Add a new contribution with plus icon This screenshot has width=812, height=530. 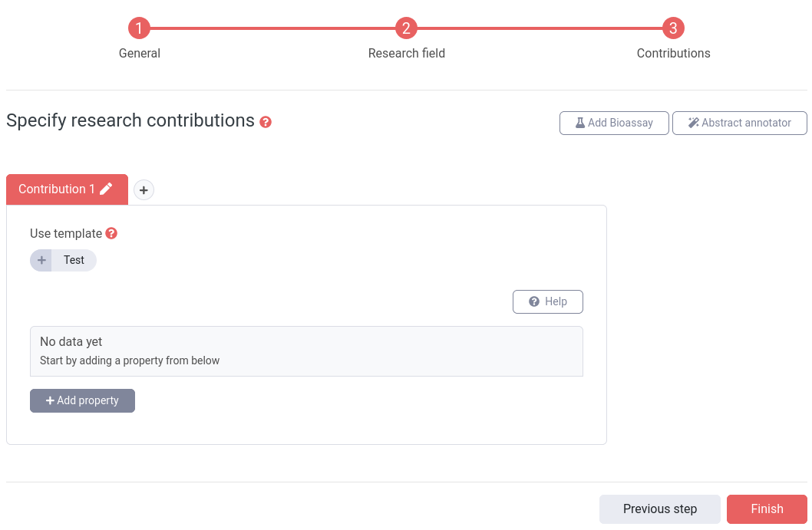point(144,190)
